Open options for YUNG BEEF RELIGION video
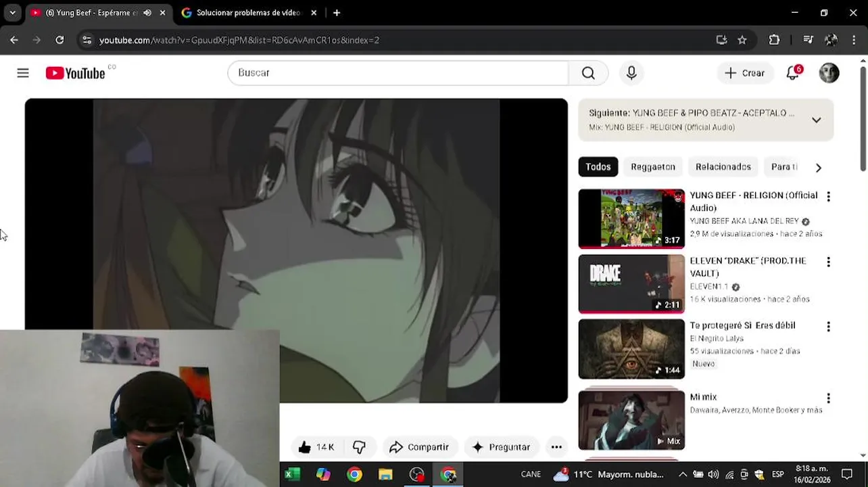The image size is (868, 487). coord(828,197)
